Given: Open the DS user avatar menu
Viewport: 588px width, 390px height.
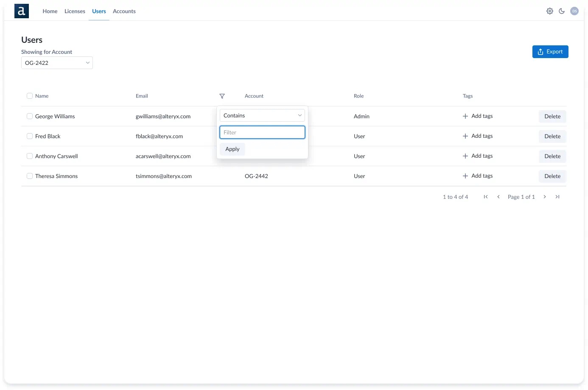Looking at the screenshot, I should tap(574, 11).
